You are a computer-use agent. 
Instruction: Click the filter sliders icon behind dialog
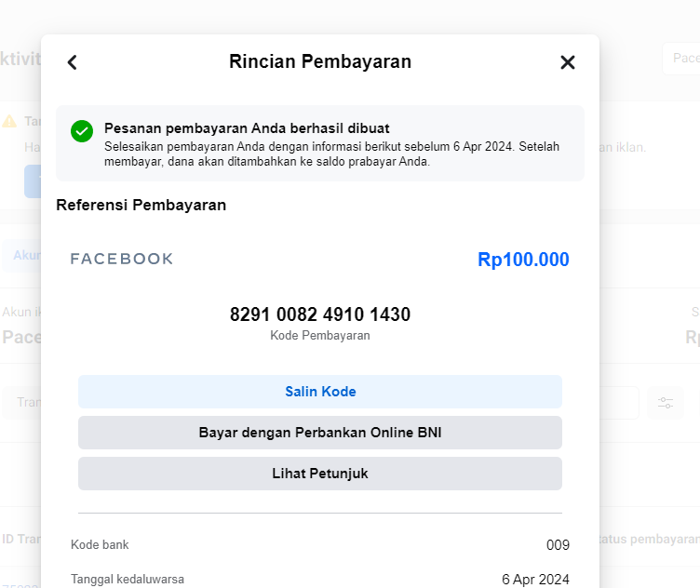[666, 403]
